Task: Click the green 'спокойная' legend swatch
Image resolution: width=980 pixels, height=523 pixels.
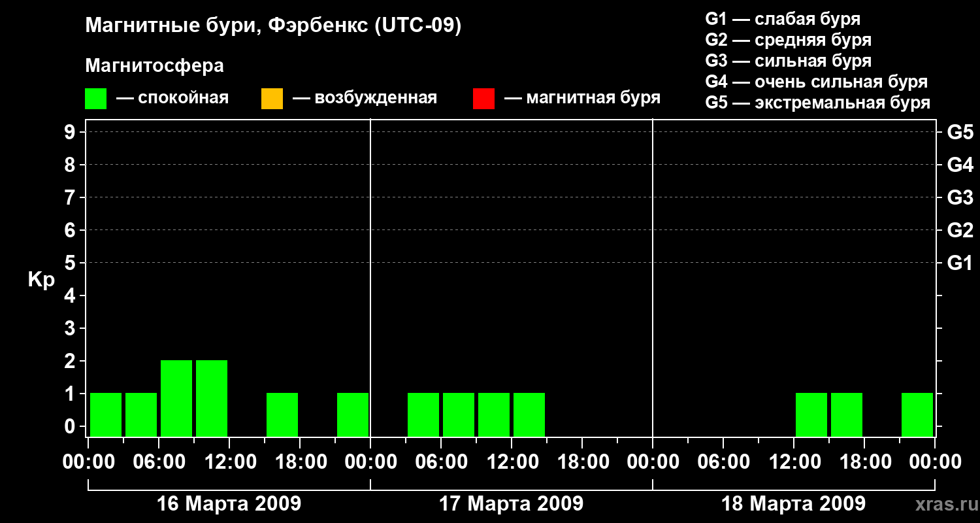Action: click(96, 99)
